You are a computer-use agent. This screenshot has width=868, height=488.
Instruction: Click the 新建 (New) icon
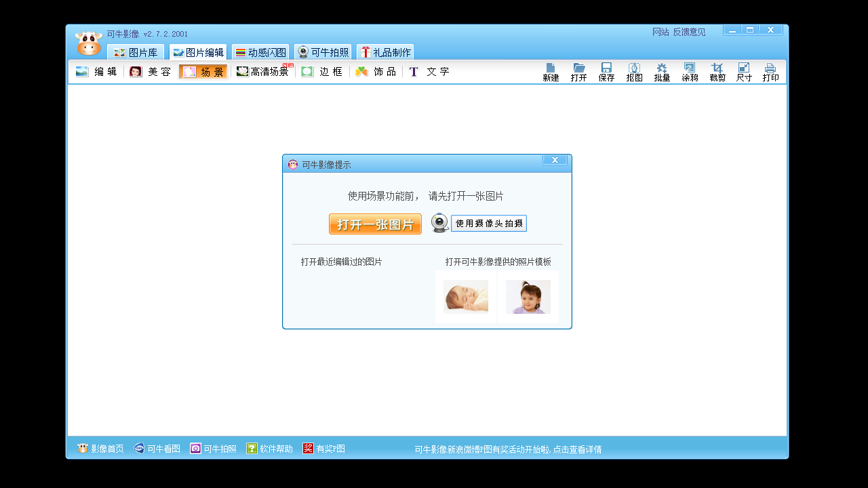pos(550,71)
